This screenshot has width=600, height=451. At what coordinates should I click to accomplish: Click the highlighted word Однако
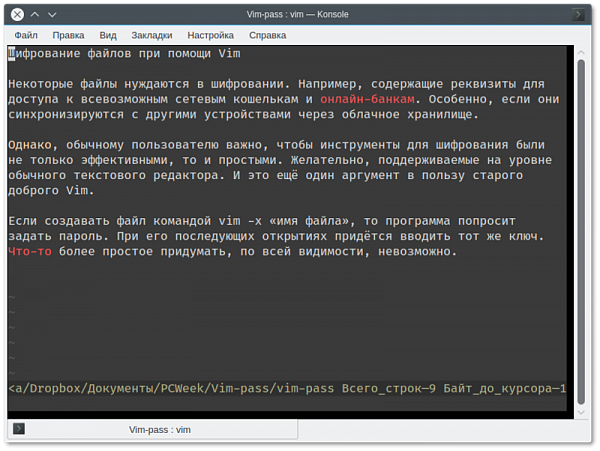tap(30, 145)
